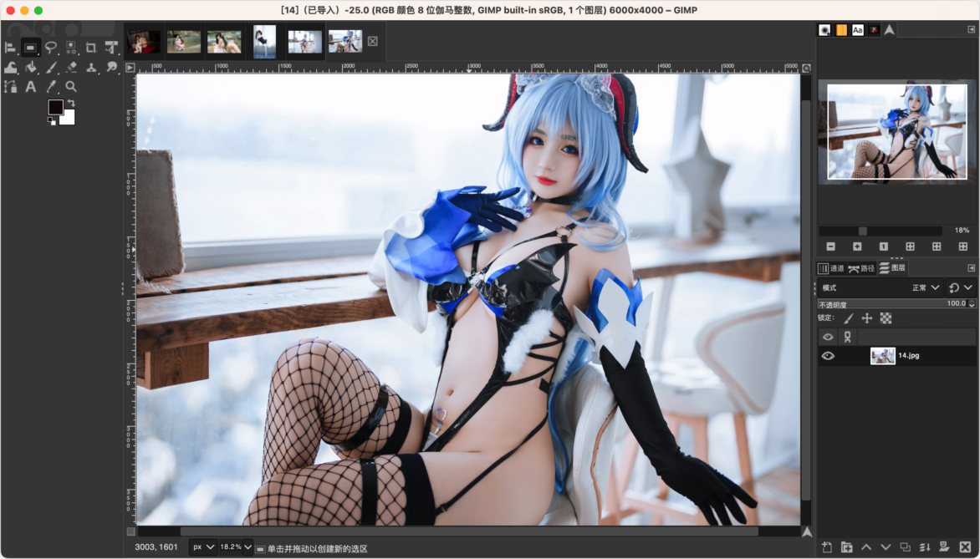Switch to the 路径 paths tab

[861, 268]
